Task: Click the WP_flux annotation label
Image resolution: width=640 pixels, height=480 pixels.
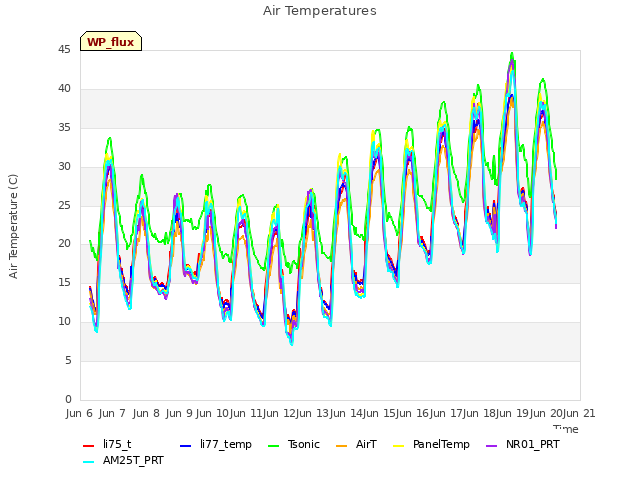Action: click(111, 42)
